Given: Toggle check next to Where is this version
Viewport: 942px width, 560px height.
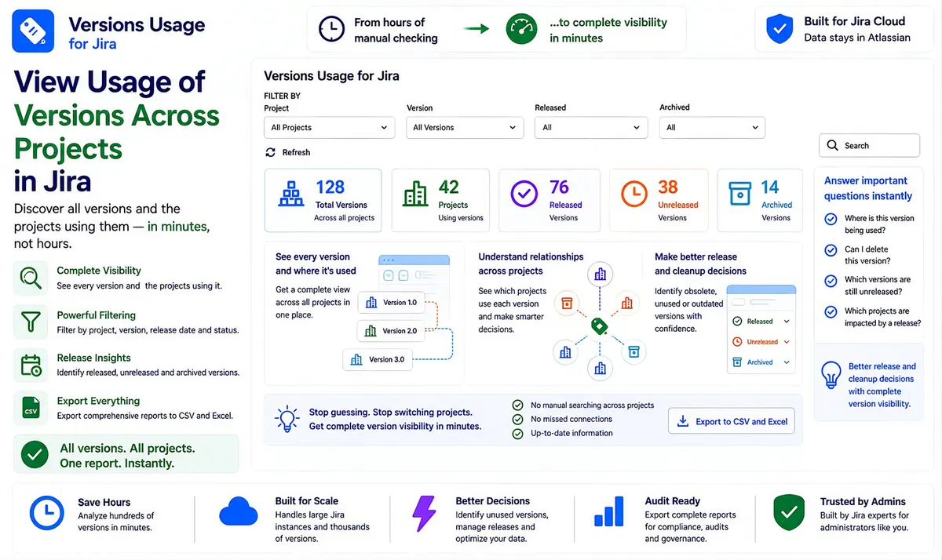Looking at the screenshot, I should (831, 220).
